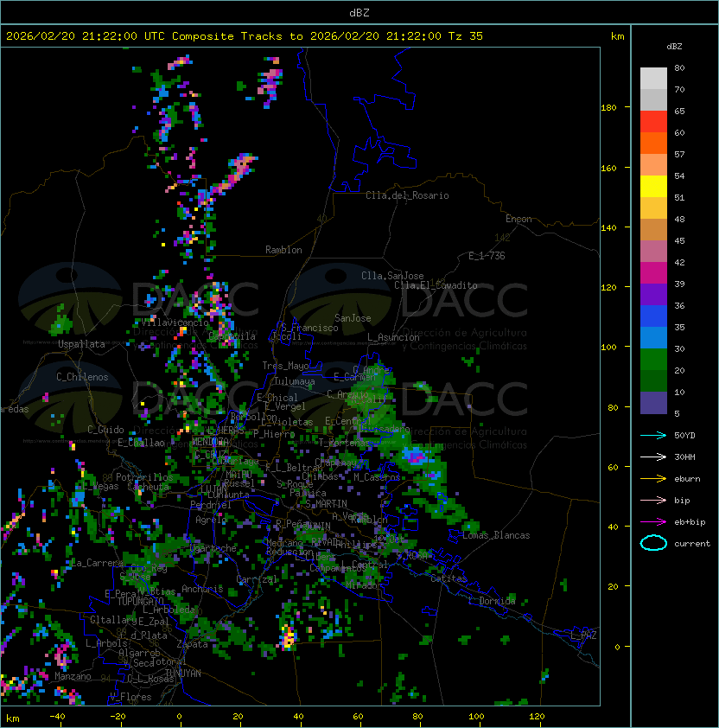The width and height of the screenshot is (719, 728).
Task: Click the yellow 54 dBZ color swatch
Action: 653,186
